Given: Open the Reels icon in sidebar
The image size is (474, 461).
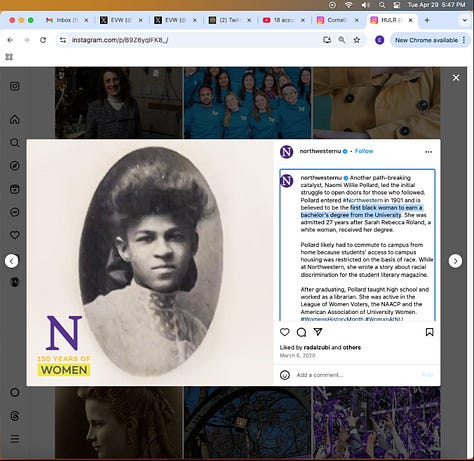Looking at the screenshot, I should click(15, 189).
